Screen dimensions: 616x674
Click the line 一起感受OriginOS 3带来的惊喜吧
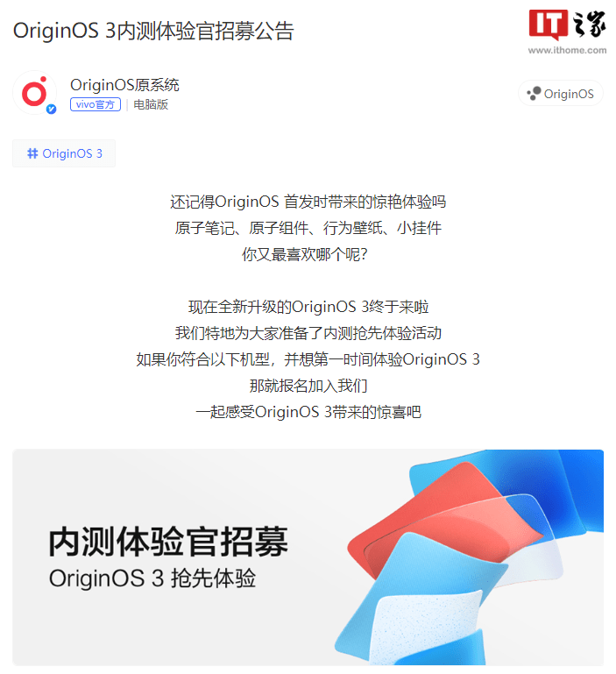[x=308, y=412]
